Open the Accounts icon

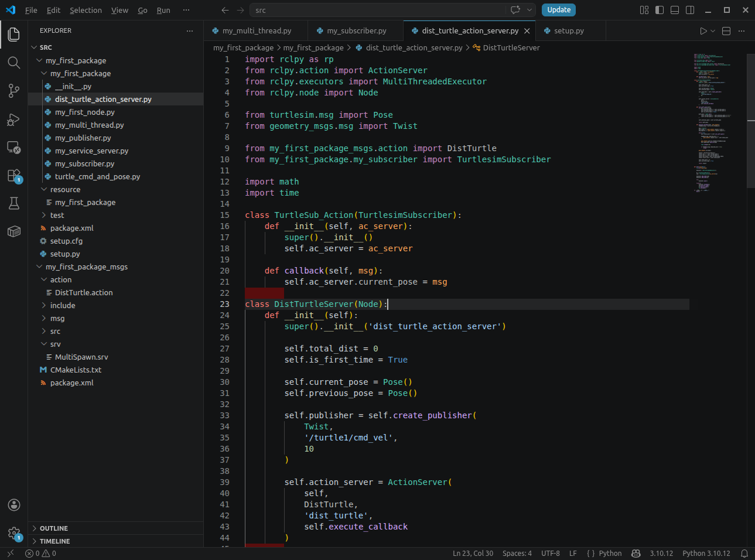(x=13, y=505)
